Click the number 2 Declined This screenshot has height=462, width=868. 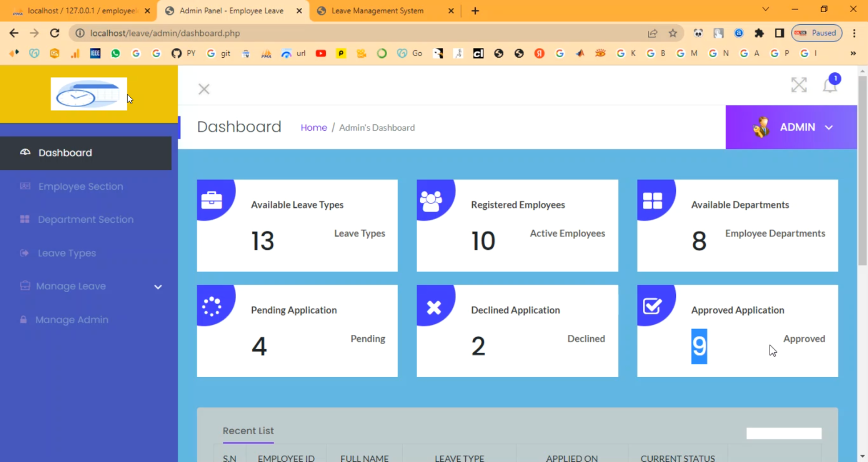(478, 346)
